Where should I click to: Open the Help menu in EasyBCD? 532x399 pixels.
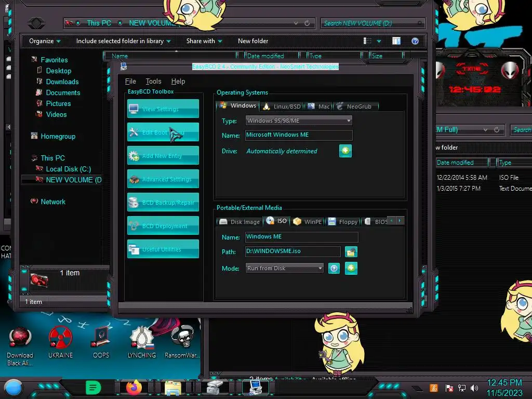(x=178, y=82)
